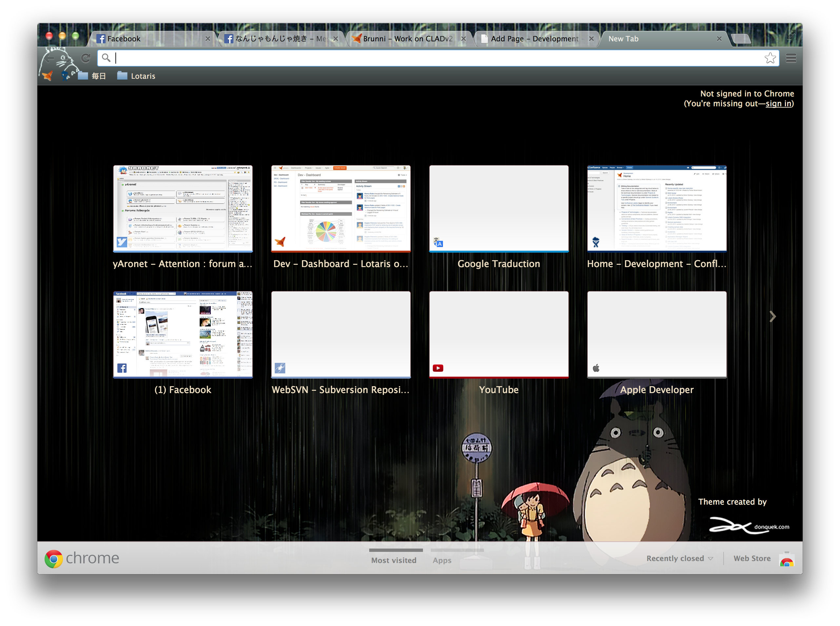The image size is (840, 626).
Task: Go to next page of thumbnails
Action: click(772, 316)
